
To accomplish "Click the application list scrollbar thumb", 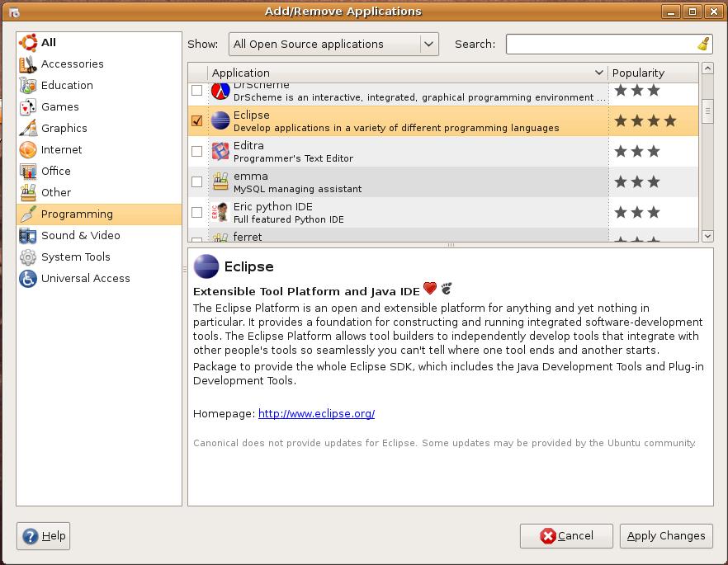I will [707, 111].
